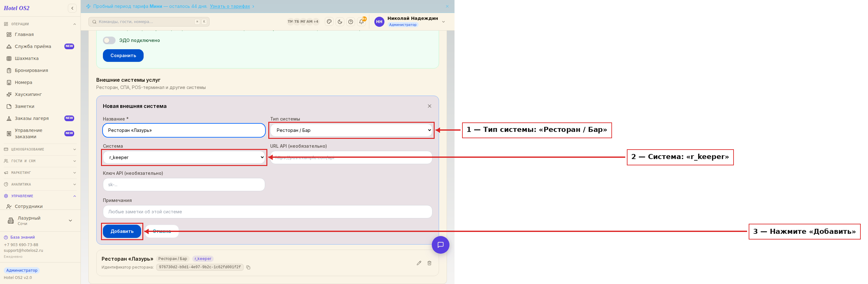Open the help question-mark icon
This screenshot has height=284, width=868.
click(351, 21)
